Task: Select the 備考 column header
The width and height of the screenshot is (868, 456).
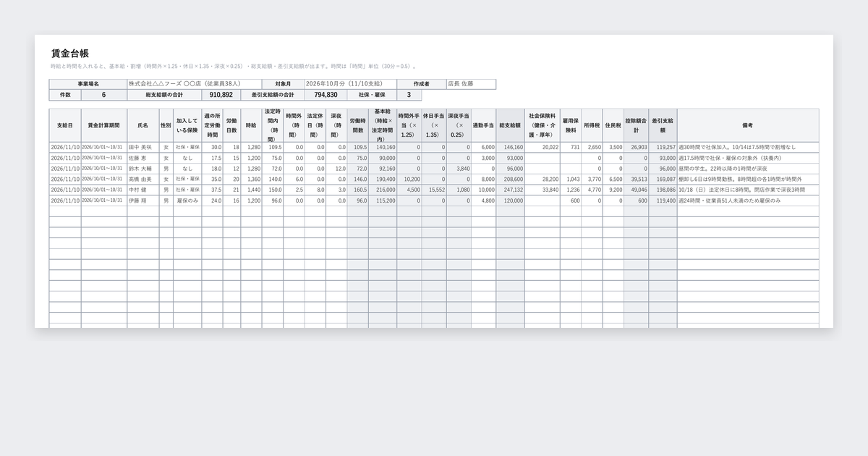Action: (x=748, y=125)
